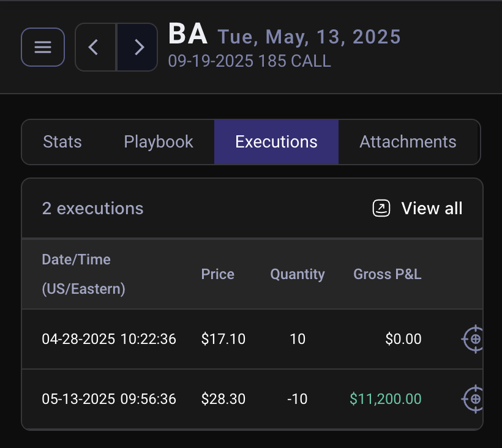The height and width of the screenshot is (448, 502).
Task: Go to next trade with right chevron
Action: click(x=137, y=47)
